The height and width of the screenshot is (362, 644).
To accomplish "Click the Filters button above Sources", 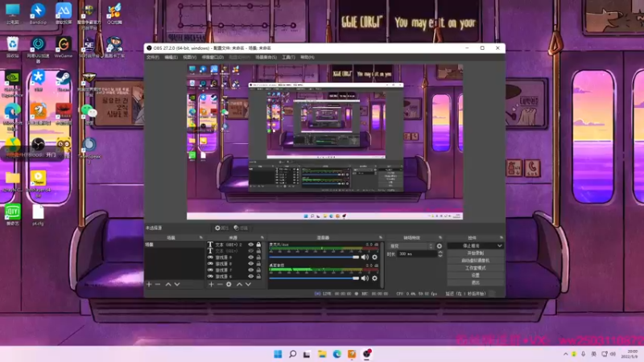I will tap(241, 228).
